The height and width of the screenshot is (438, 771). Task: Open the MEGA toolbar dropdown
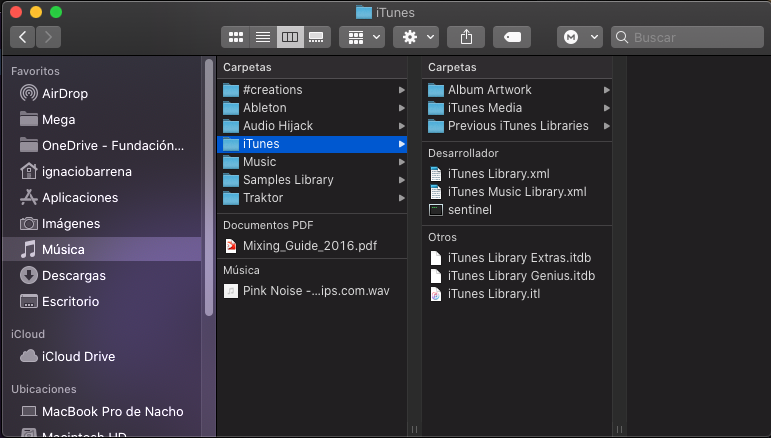click(x=580, y=37)
